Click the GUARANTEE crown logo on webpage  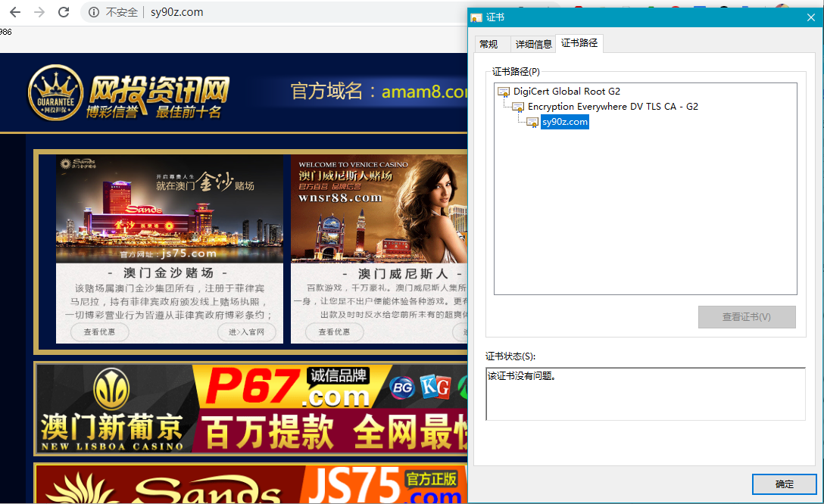(55, 93)
